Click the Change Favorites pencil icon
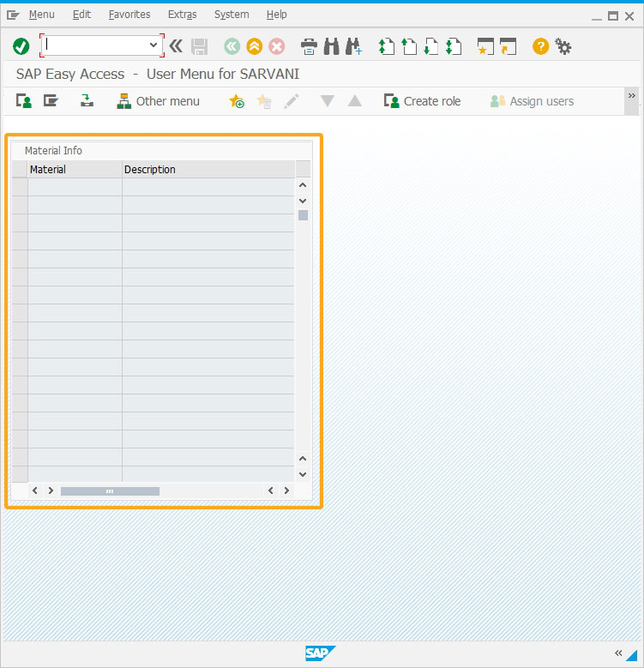This screenshot has height=668, width=644. (292, 101)
